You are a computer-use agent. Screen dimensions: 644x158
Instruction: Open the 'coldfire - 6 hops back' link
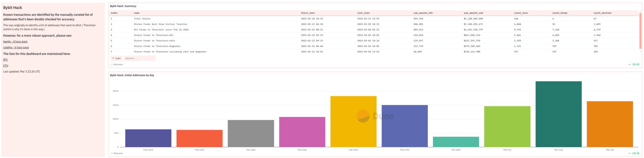[16, 48]
